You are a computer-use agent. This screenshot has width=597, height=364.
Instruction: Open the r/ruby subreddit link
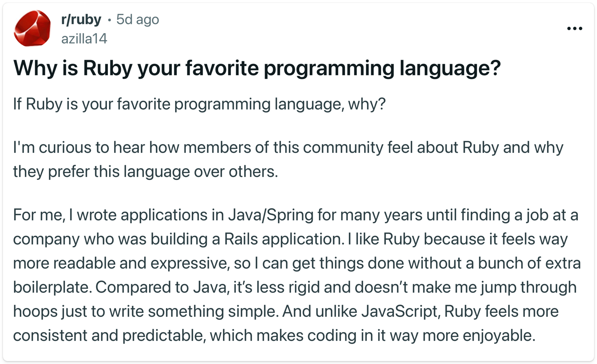[81, 20]
